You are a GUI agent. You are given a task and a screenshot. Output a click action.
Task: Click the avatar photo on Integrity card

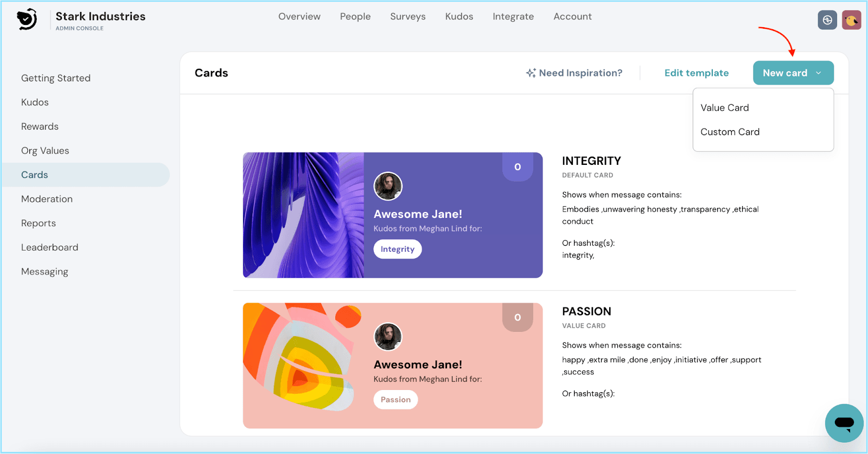coord(388,186)
